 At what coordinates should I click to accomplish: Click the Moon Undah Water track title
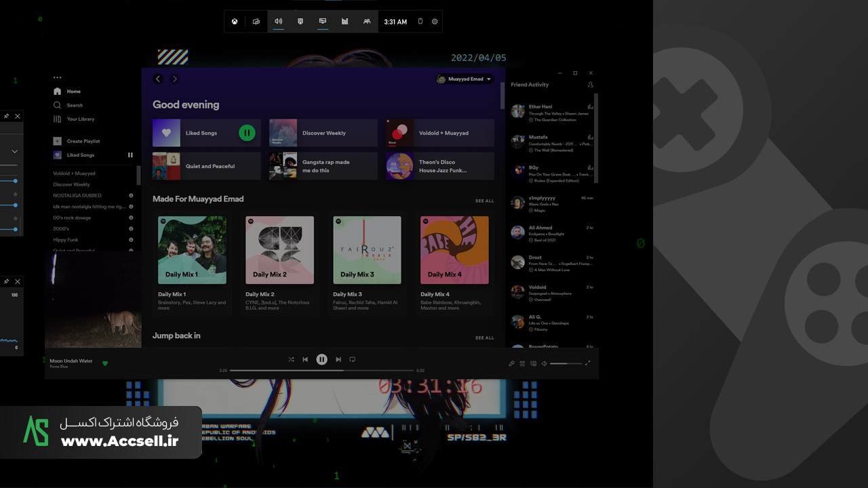[71, 361]
